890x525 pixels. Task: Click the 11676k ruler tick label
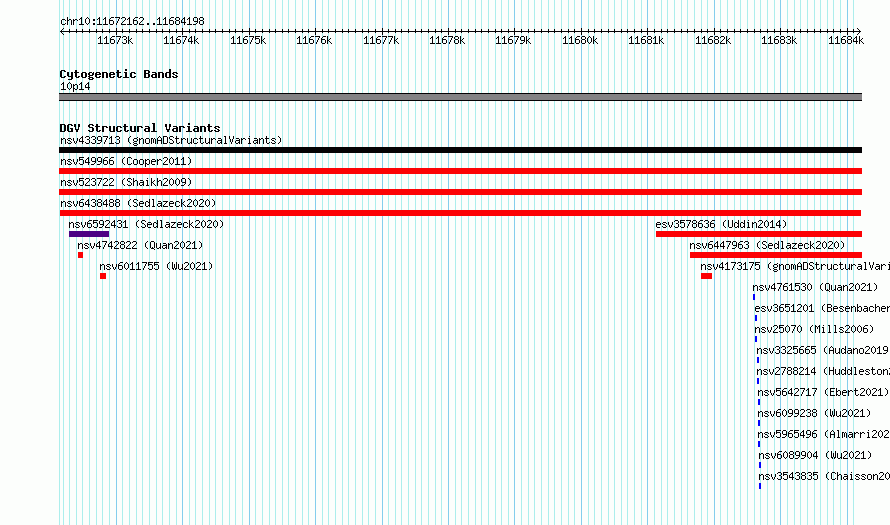point(314,40)
